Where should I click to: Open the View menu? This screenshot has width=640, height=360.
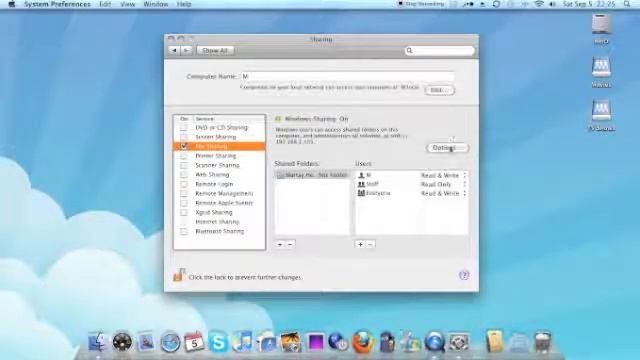point(127,4)
